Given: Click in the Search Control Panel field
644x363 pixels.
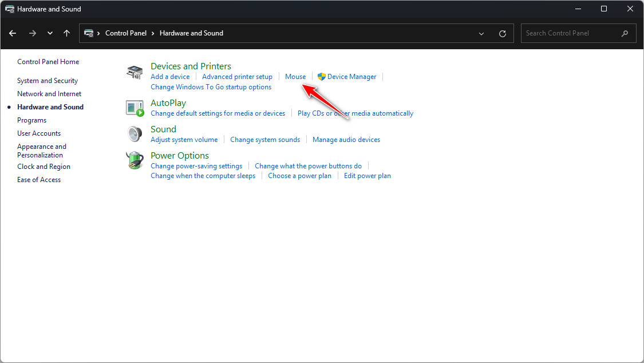Looking at the screenshot, I should [x=570, y=33].
